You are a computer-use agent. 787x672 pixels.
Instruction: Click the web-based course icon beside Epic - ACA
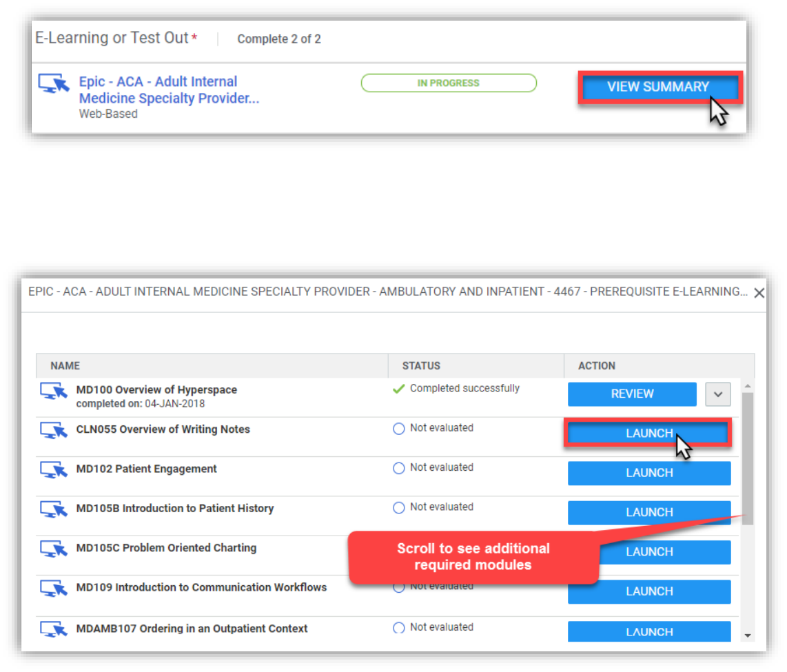(x=54, y=83)
